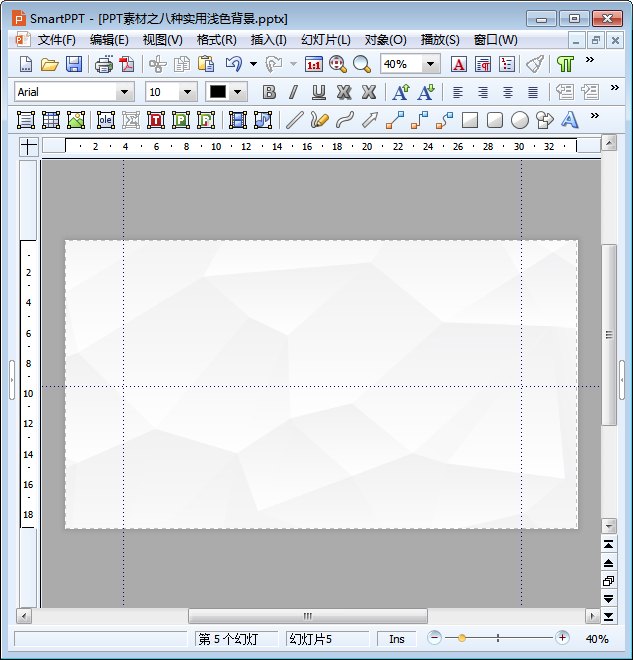The image size is (633, 660).
Task: Jump to the first slide button
Action: tap(609, 545)
